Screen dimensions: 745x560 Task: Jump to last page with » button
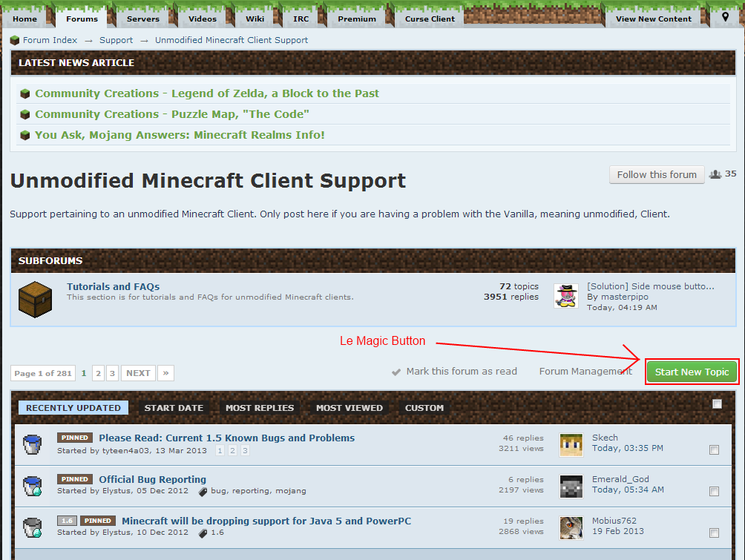point(165,373)
